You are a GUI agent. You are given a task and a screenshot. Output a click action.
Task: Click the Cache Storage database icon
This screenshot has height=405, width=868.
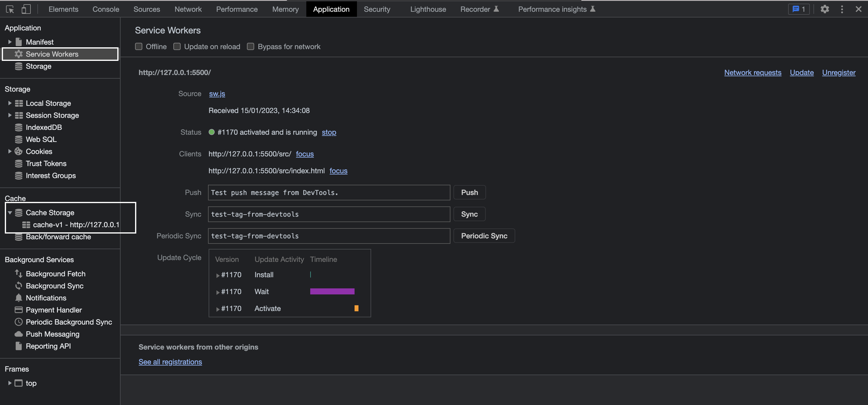(x=18, y=213)
